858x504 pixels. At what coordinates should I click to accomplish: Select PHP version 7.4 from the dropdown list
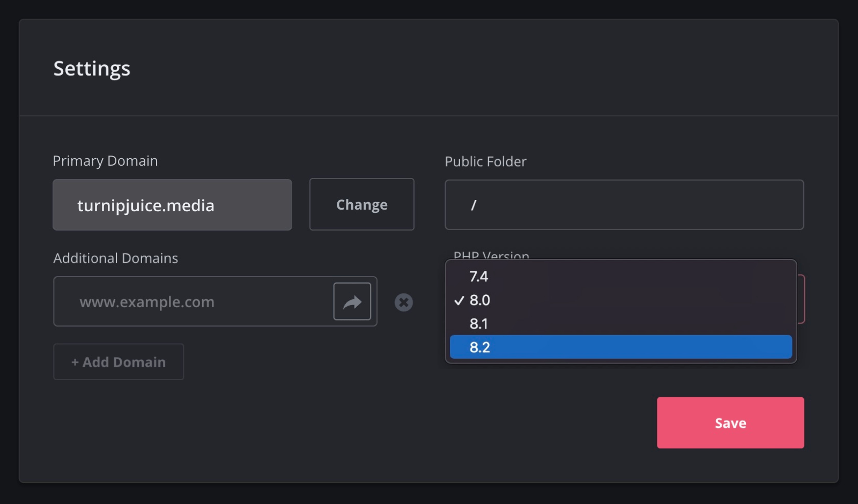pos(621,277)
